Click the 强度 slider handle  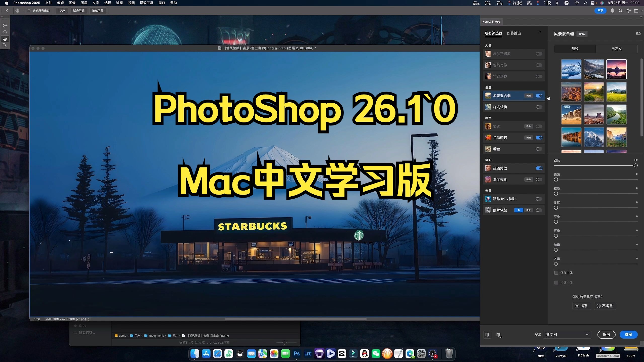click(636, 165)
